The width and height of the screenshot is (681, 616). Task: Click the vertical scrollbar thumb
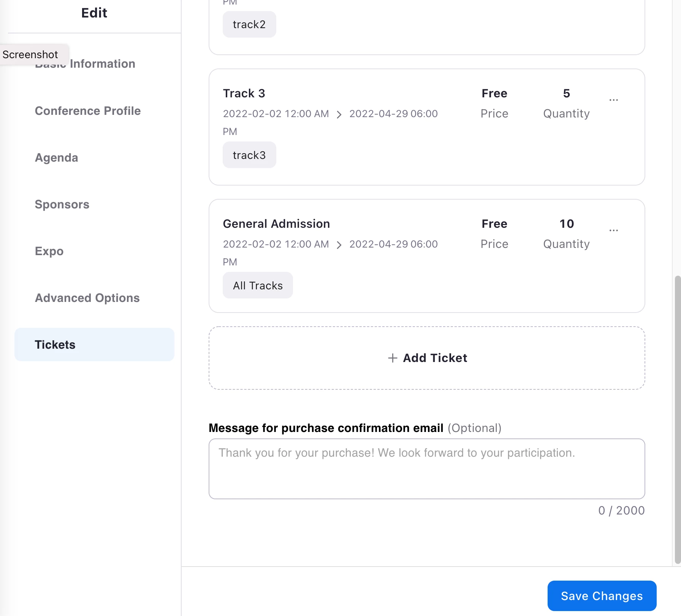(677, 418)
